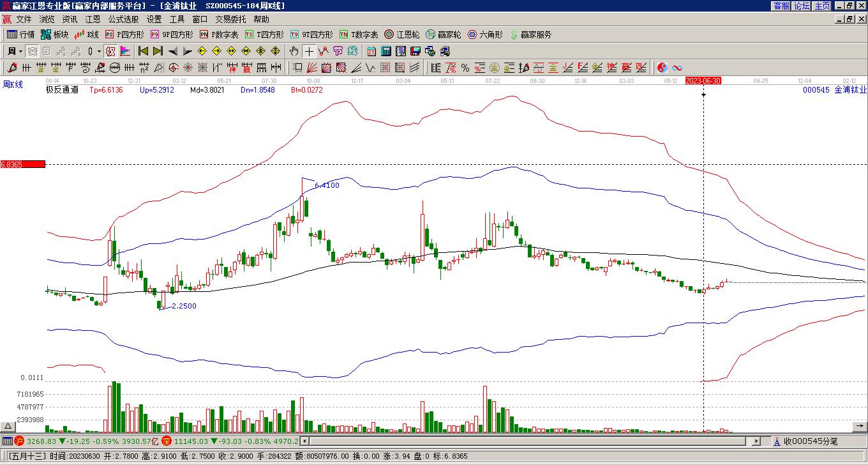The height and width of the screenshot is (465, 868).
Task: Click the 2.2500 low price label
Action: [x=184, y=306]
